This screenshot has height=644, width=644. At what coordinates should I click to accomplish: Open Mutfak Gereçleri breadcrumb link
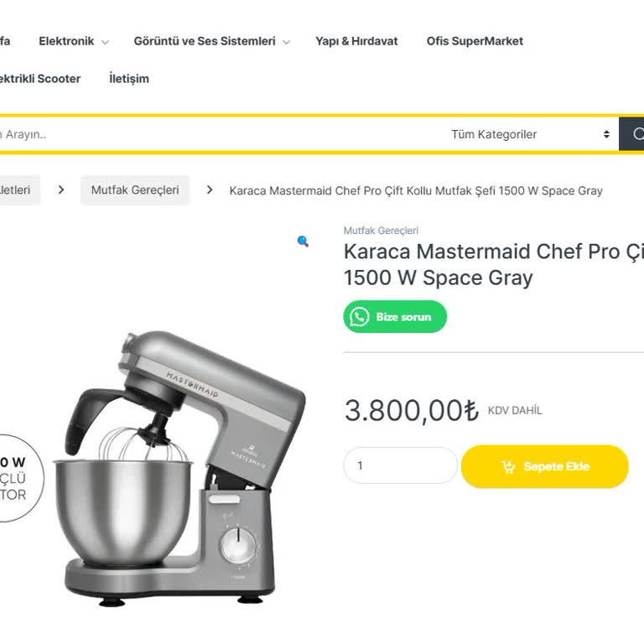[x=135, y=190]
